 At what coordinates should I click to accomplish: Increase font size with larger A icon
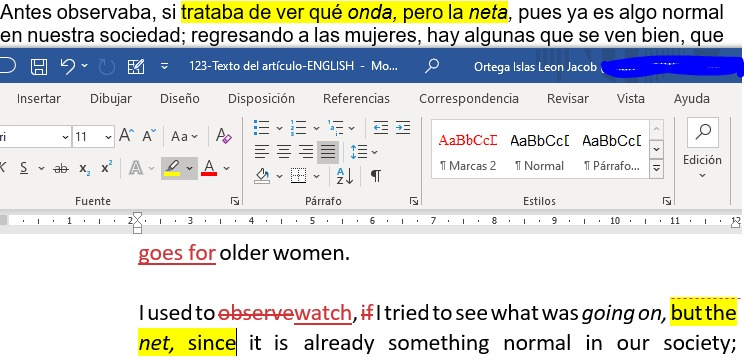pyautogui.click(x=127, y=136)
